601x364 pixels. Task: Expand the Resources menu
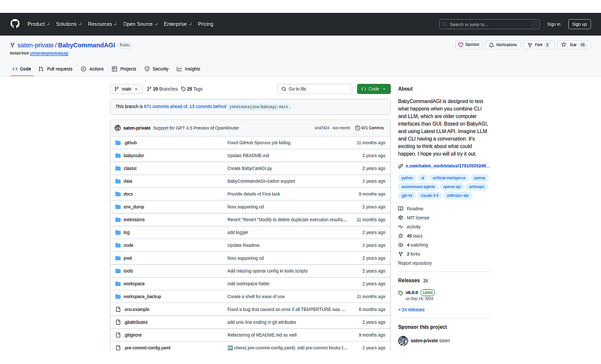pos(102,24)
